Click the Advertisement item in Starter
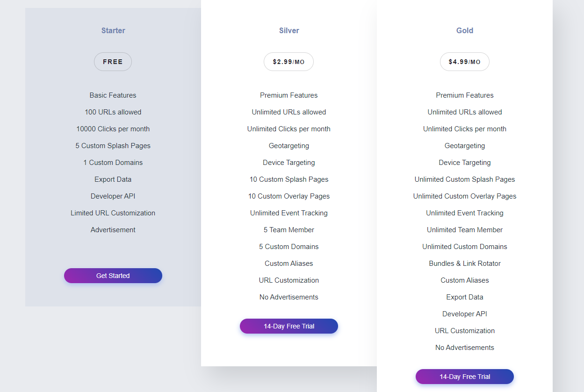Screen dimensions: 584x392 pos(113,229)
